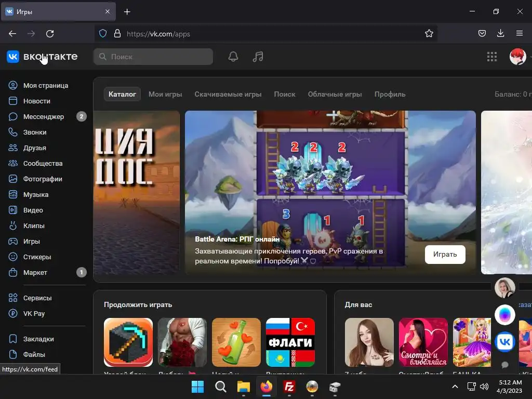Switch to Скачиваемые игры tab
532x399 pixels.
[228, 95]
